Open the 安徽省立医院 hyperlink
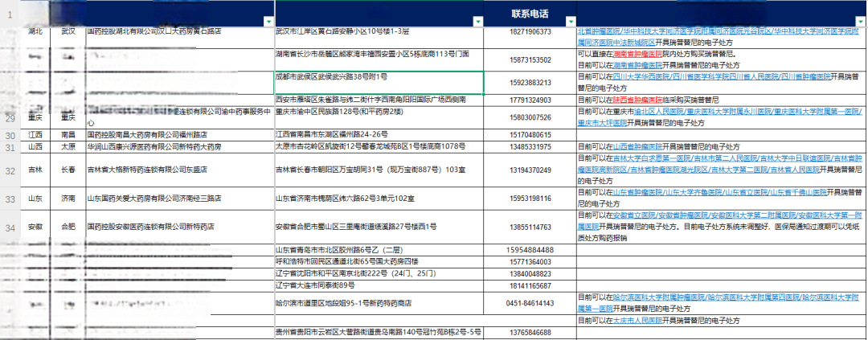The height and width of the screenshot is (340, 868). [x=633, y=215]
